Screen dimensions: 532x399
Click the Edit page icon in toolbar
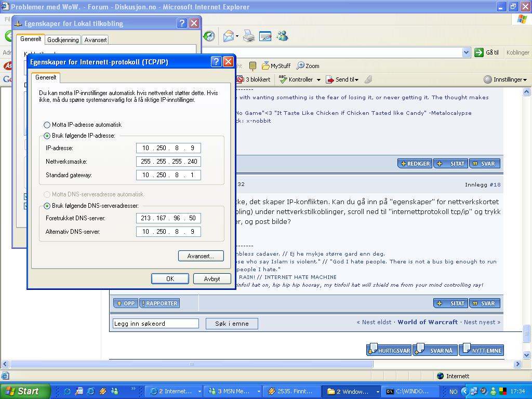click(x=265, y=36)
